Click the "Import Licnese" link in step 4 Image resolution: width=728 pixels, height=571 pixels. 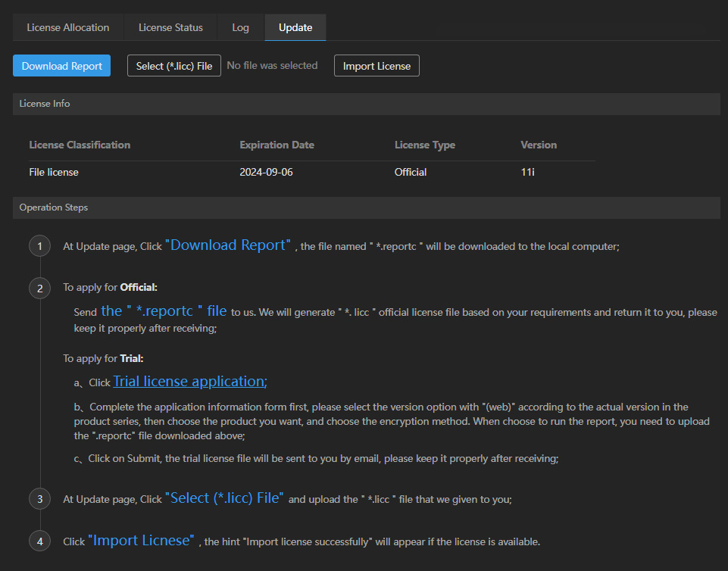[x=141, y=541]
